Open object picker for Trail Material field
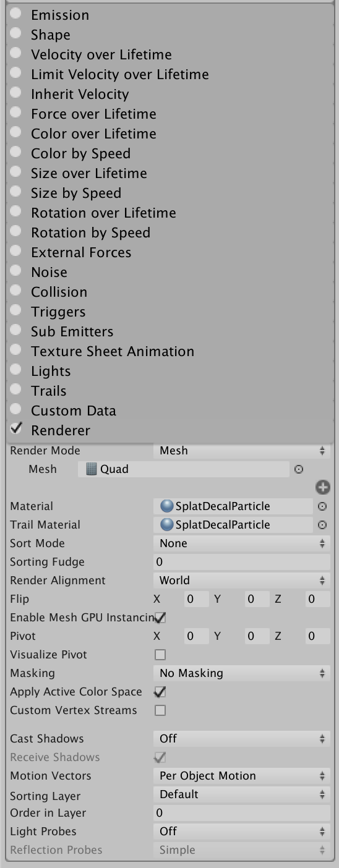This screenshot has height=868, width=339. (322, 525)
